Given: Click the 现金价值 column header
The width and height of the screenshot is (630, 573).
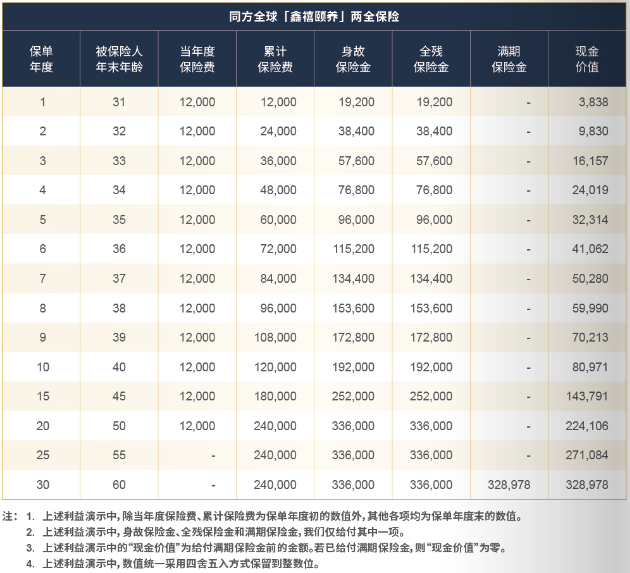Looking at the screenshot, I should (587, 59).
